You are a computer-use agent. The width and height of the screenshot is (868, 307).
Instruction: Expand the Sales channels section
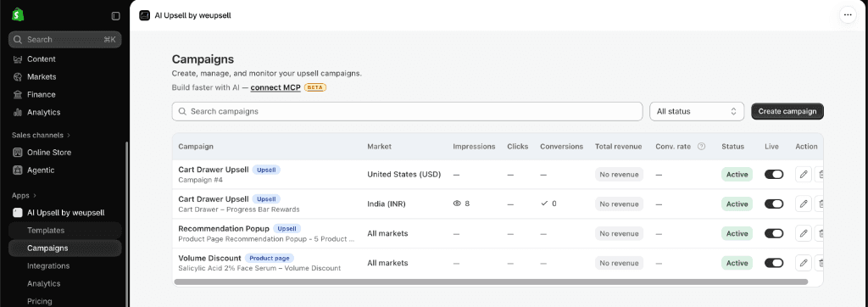[x=42, y=135]
